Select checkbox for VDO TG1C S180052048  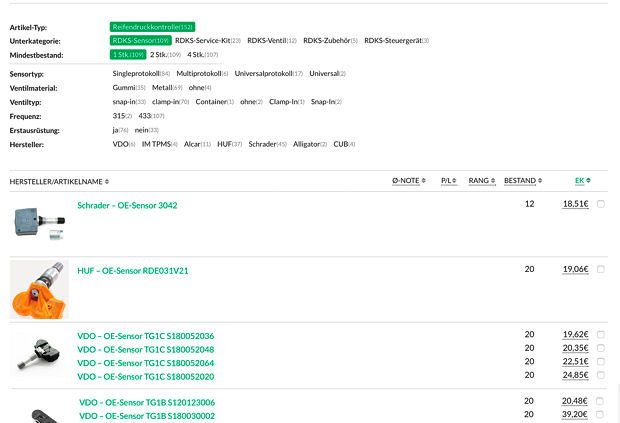click(601, 348)
